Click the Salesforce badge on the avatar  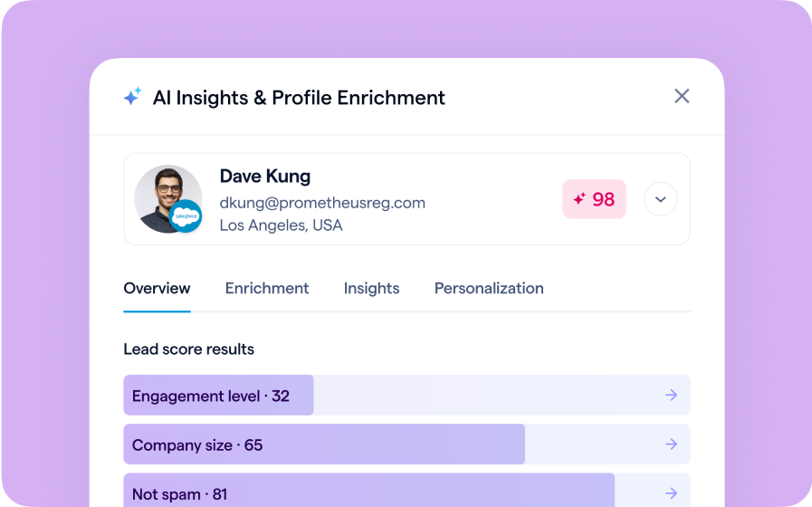tap(186, 216)
